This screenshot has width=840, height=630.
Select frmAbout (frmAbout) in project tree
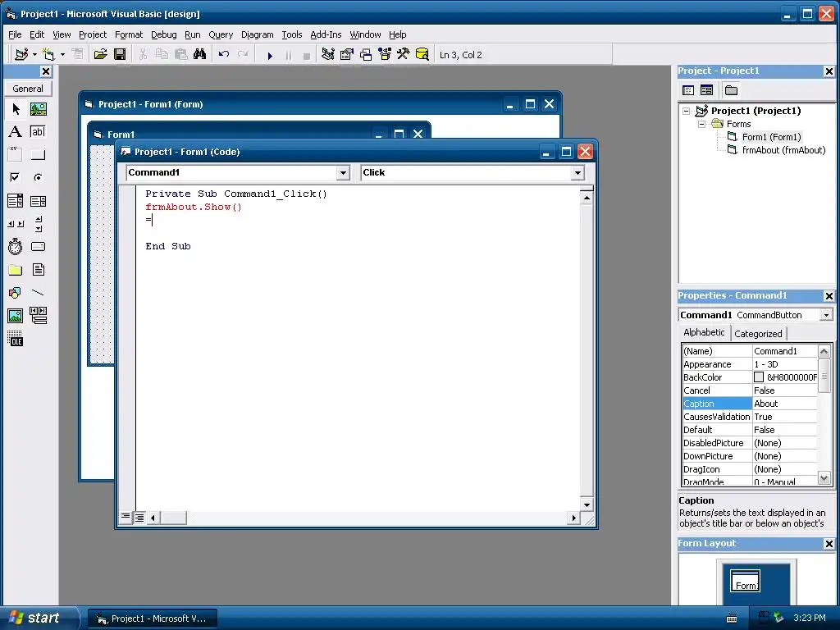(x=783, y=150)
